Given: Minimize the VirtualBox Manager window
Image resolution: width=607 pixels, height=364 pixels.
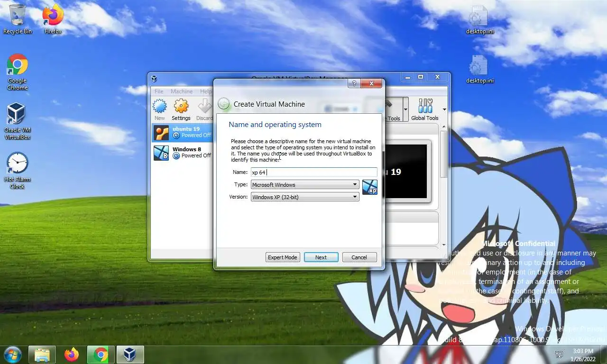Looking at the screenshot, I should [x=408, y=77].
